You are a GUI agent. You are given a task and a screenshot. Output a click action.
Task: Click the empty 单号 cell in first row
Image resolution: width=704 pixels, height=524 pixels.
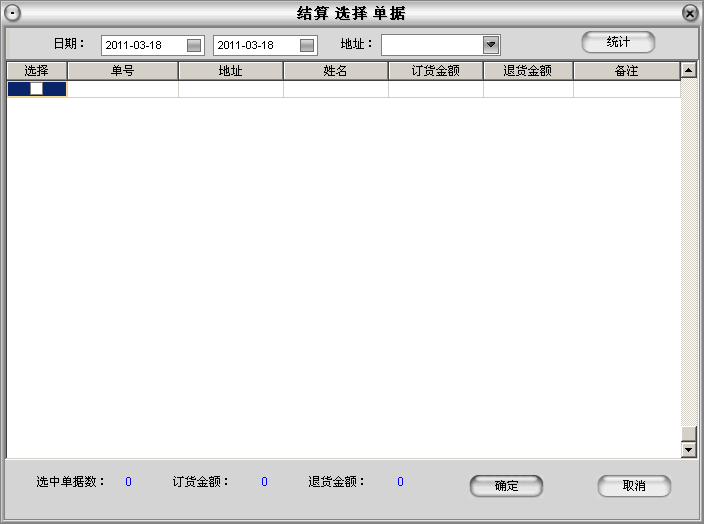point(123,89)
